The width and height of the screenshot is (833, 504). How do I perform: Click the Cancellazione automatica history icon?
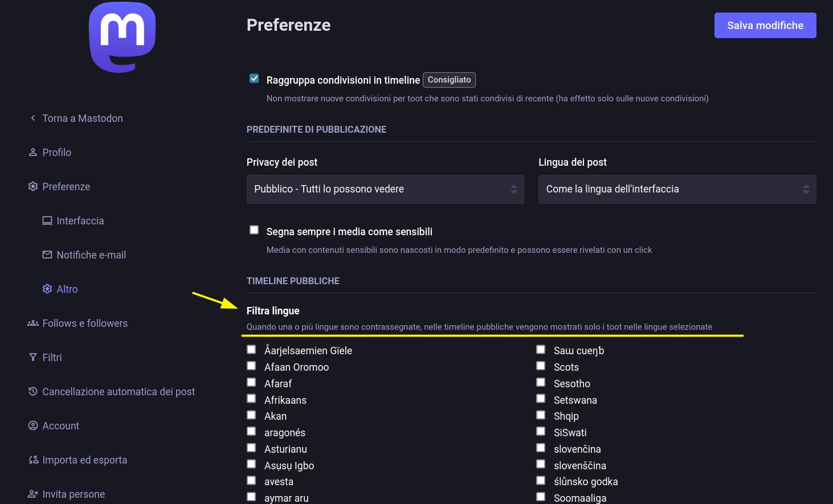[33, 391]
